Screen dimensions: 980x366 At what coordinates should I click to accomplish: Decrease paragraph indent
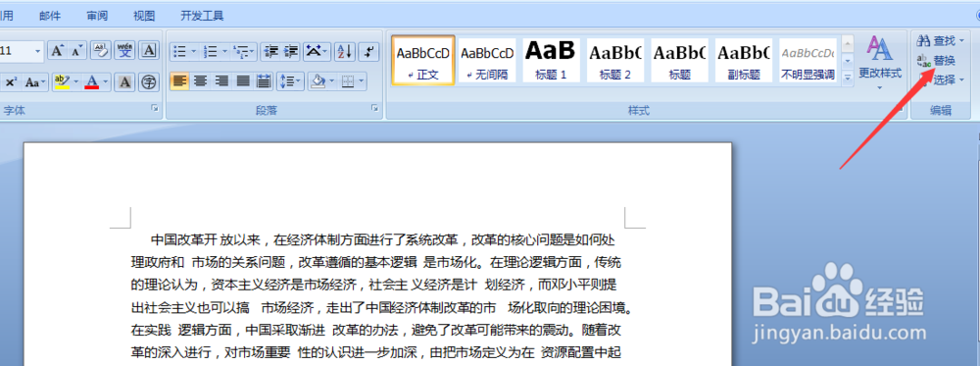click(x=270, y=51)
